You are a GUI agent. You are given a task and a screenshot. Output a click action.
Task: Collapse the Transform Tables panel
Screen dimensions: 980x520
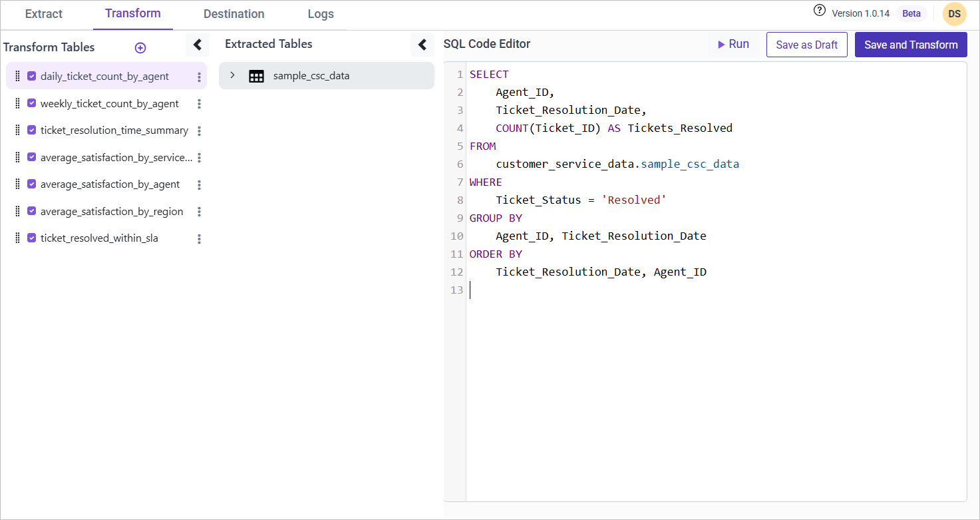click(197, 45)
